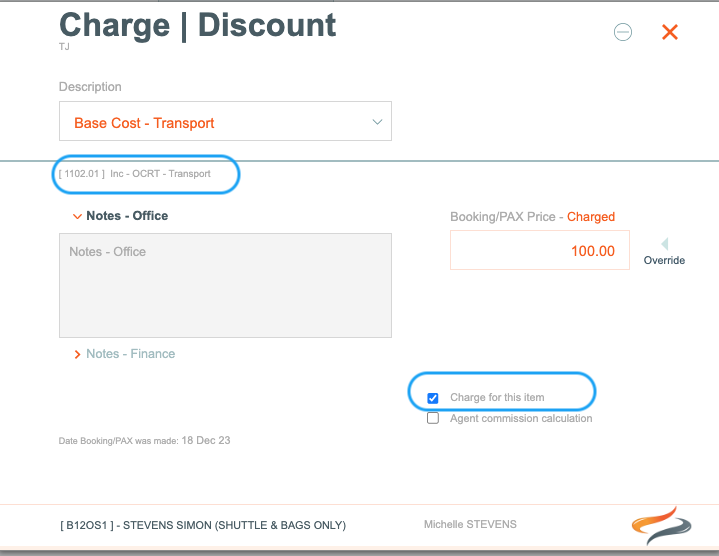Image resolution: width=719 pixels, height=556 pixels.
Task: Click the Charge for this item label
Action: point(497,397)
